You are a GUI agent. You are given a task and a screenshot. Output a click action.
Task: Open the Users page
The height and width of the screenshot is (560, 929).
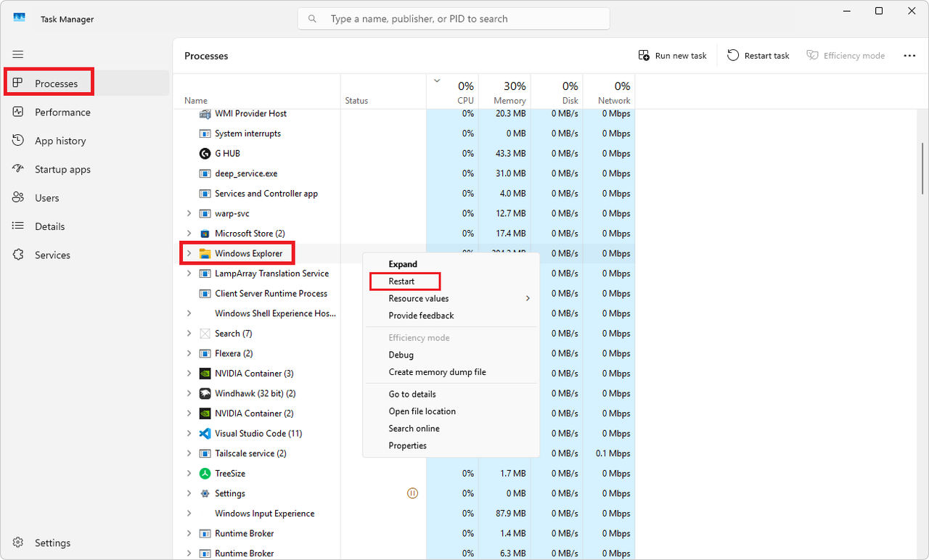(x=86, y=198)
